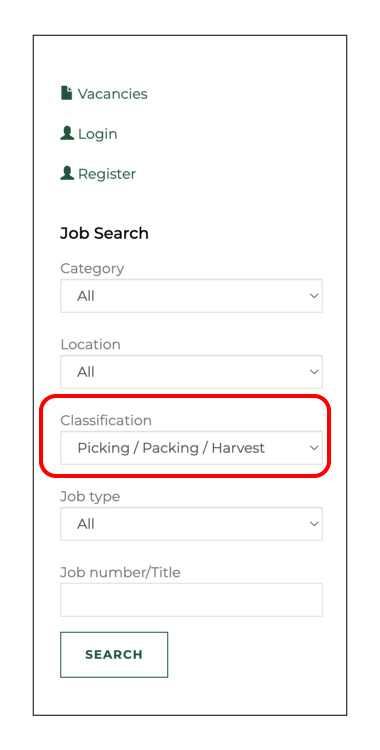This screenshot has height=750, width=380.
Task: Click the chevron arrow in Location select
Action: pyautogui.click(x=314, y=372)
